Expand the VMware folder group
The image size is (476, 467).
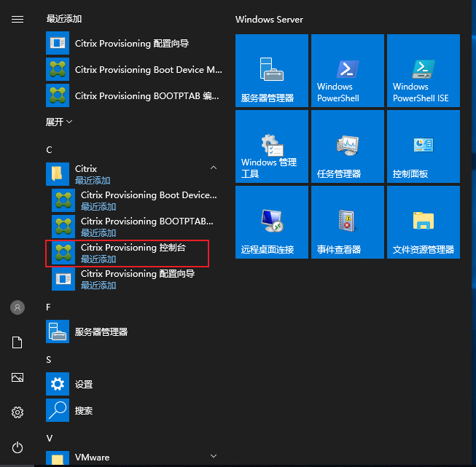213,457
